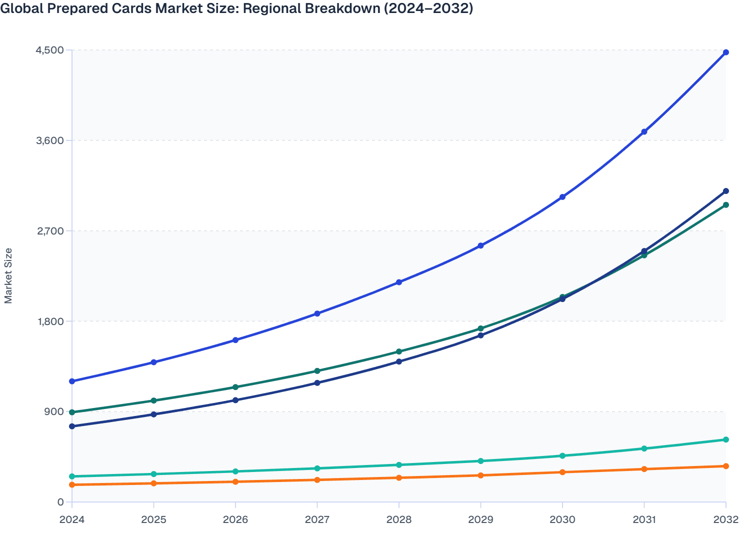
Task: Click the 3,600 y-axis label
Action: 50,140
